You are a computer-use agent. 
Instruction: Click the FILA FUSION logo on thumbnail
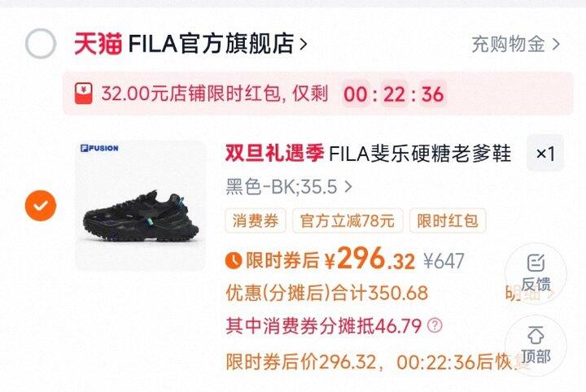[99, 148]
